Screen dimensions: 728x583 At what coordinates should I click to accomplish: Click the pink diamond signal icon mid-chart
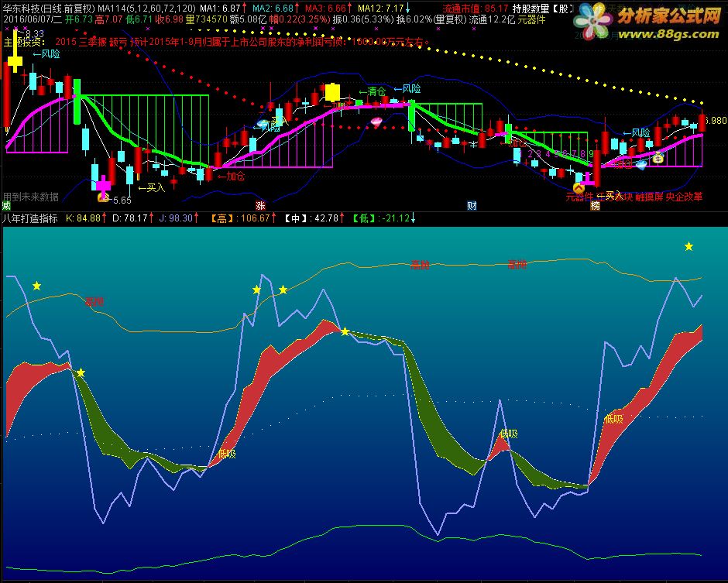(376, 122)
